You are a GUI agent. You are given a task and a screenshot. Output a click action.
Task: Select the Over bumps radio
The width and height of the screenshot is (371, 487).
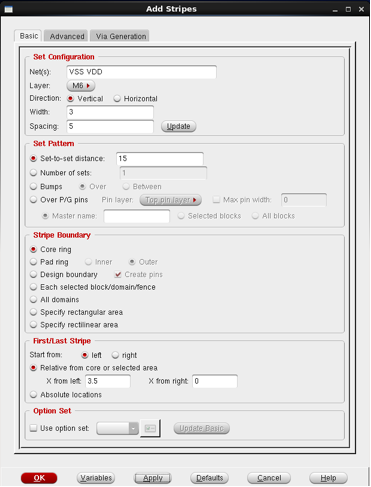pos(82,187)
